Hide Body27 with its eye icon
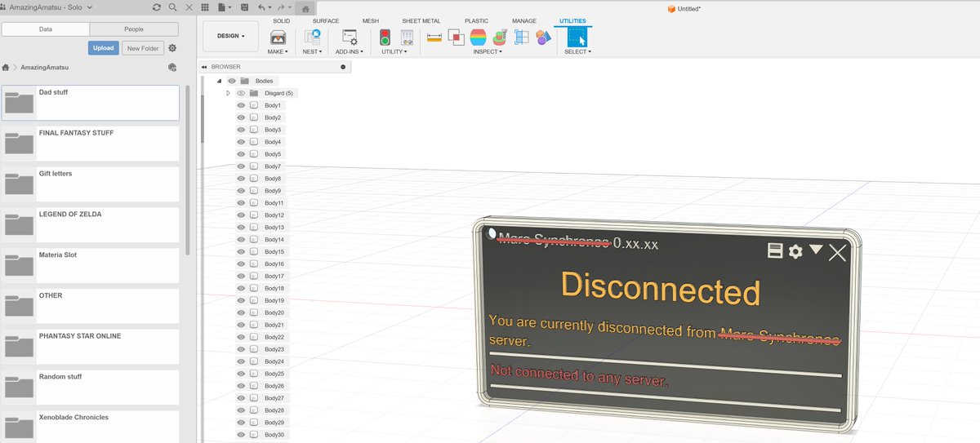 point(241,397)
